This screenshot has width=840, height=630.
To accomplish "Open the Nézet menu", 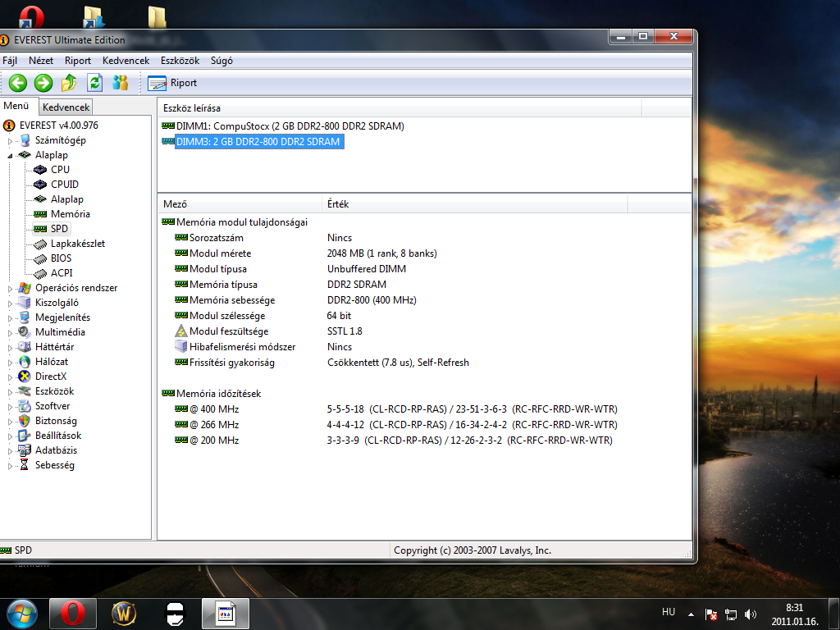I will [x=41, y=61].
